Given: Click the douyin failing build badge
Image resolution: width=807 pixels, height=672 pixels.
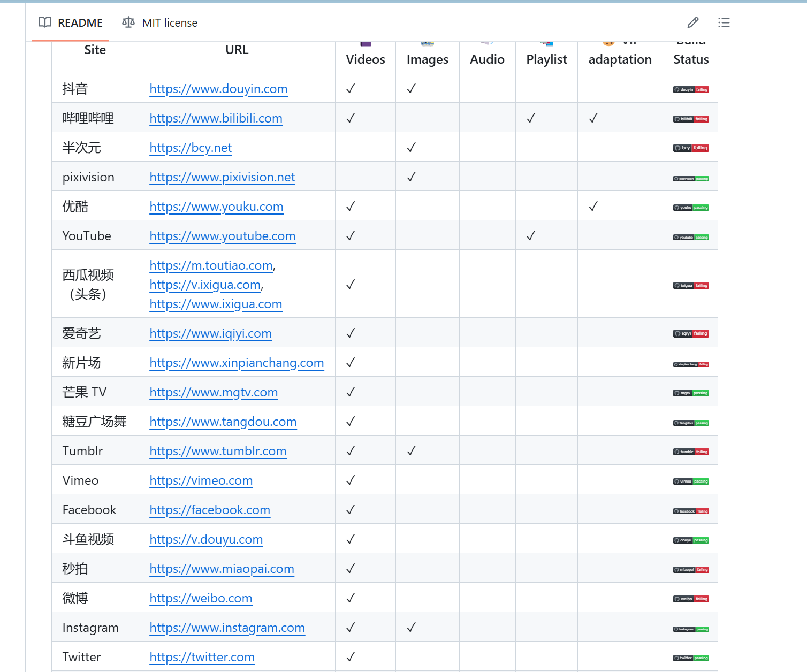Looking at the screenshot, I should 691,89.
